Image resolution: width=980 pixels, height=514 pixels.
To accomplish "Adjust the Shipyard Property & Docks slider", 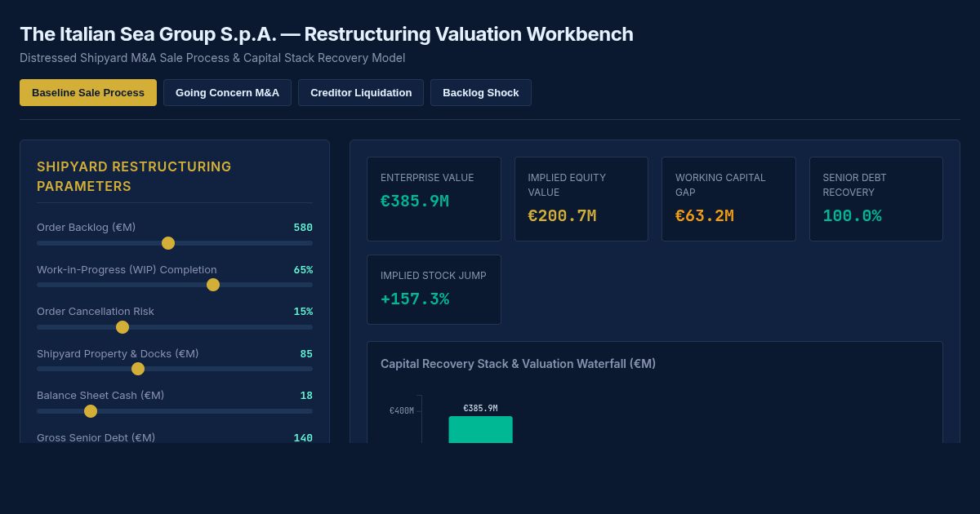I will [x=175, y=369].
